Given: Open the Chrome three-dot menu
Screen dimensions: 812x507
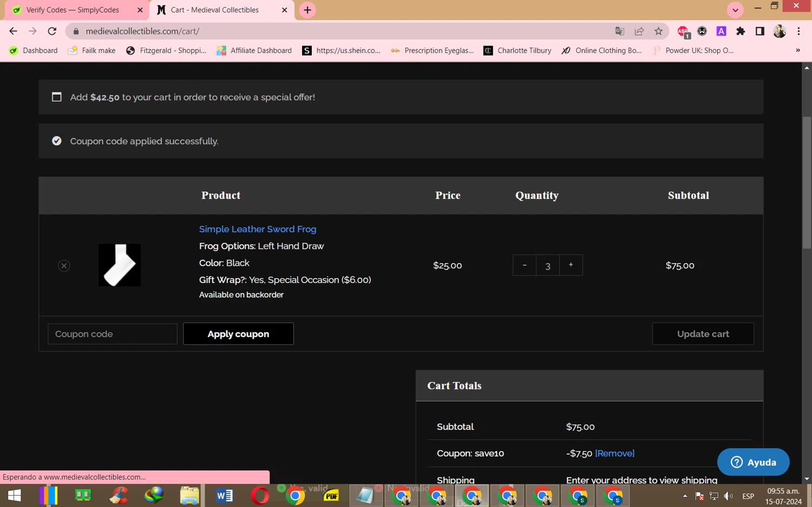Looking at the screenshot, I should (x=798, y=31).
